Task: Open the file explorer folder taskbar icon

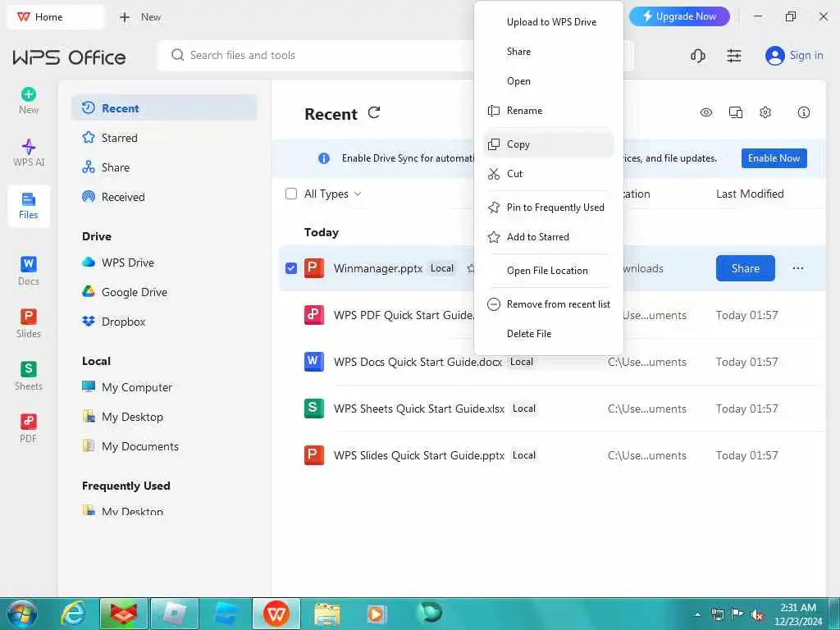Action: [x=326, y=614]
